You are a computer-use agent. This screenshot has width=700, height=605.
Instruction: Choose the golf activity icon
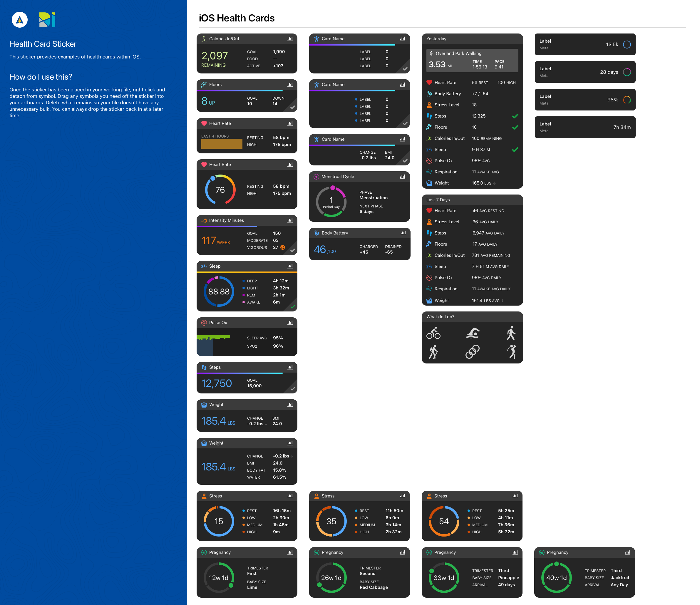coord(511,352)
